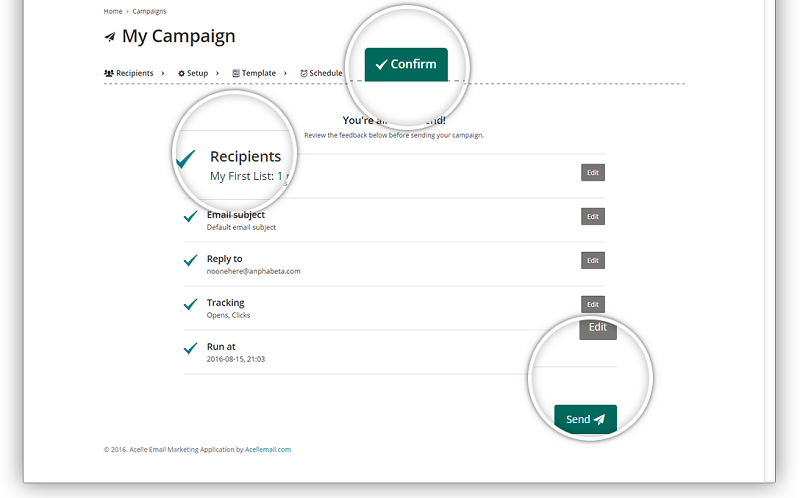Visit the Acellemail.com footer link
Screen dimensions: 800x498
click(268, 450)
